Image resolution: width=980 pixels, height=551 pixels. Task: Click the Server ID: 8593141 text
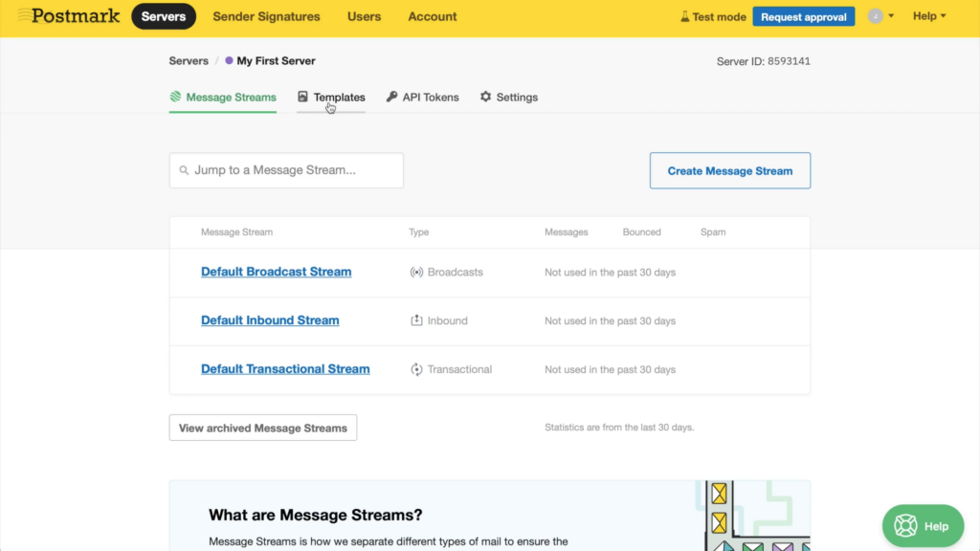763,61
